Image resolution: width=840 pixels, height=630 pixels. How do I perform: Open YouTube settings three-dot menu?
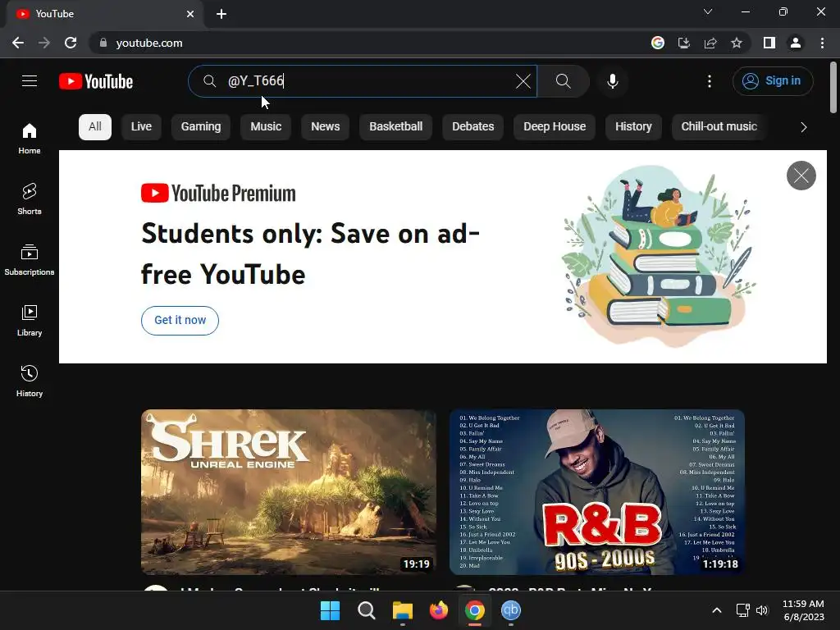pyautogui.click(x=710, y=81)
